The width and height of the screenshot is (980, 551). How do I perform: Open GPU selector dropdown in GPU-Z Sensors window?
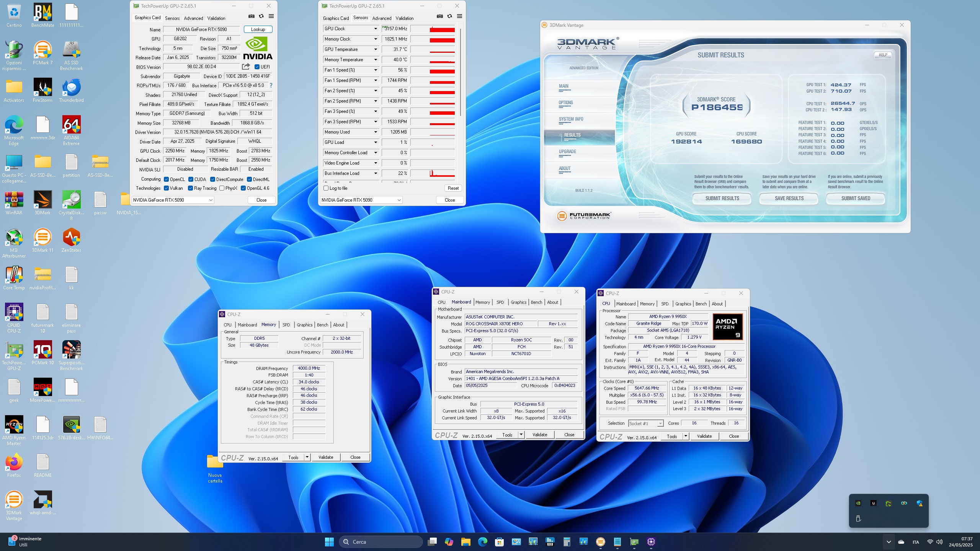click(361, 200)
